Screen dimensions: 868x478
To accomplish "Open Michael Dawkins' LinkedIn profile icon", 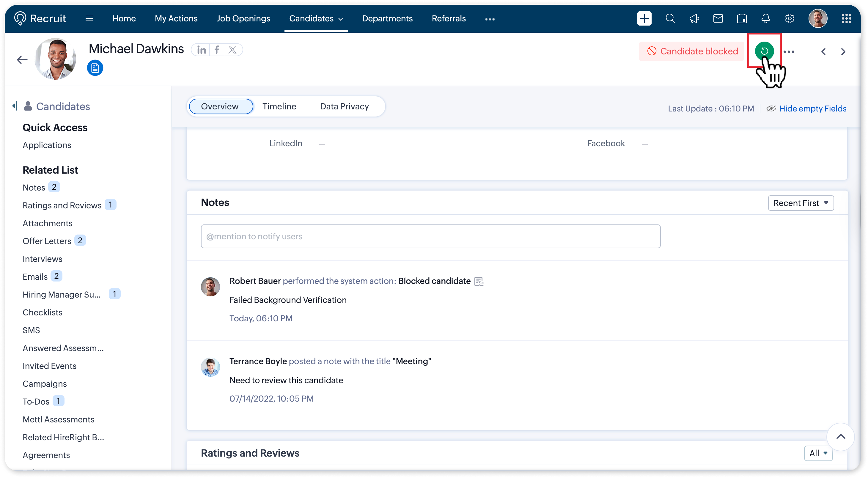I will click(202, 50).
